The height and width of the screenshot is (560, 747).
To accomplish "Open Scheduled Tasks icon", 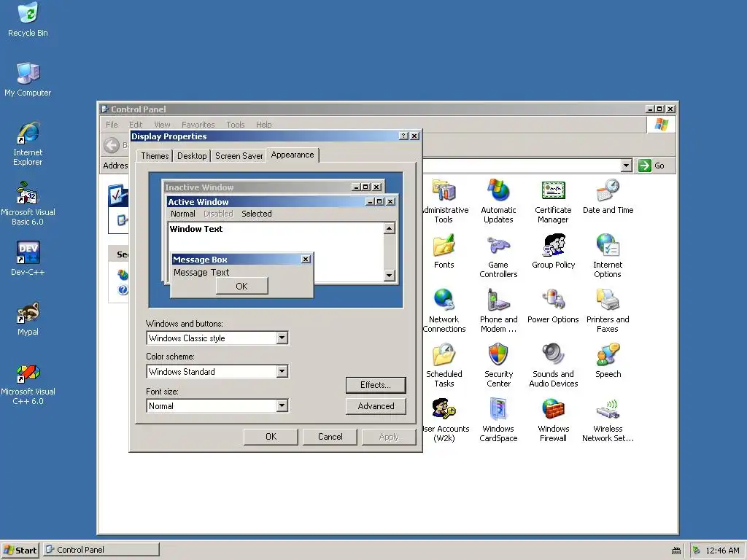I will (444, 355).
